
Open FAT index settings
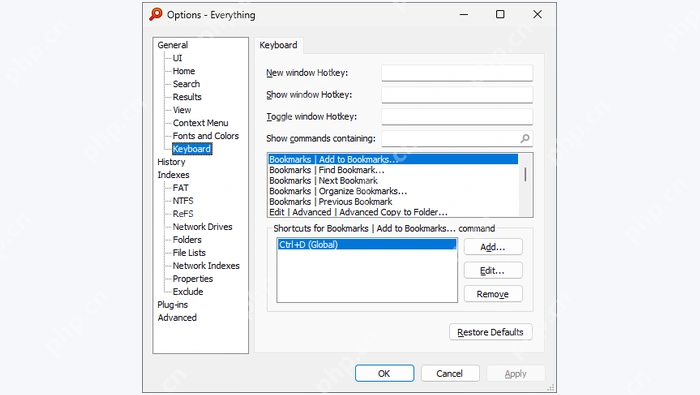click(x=180, y=187)
